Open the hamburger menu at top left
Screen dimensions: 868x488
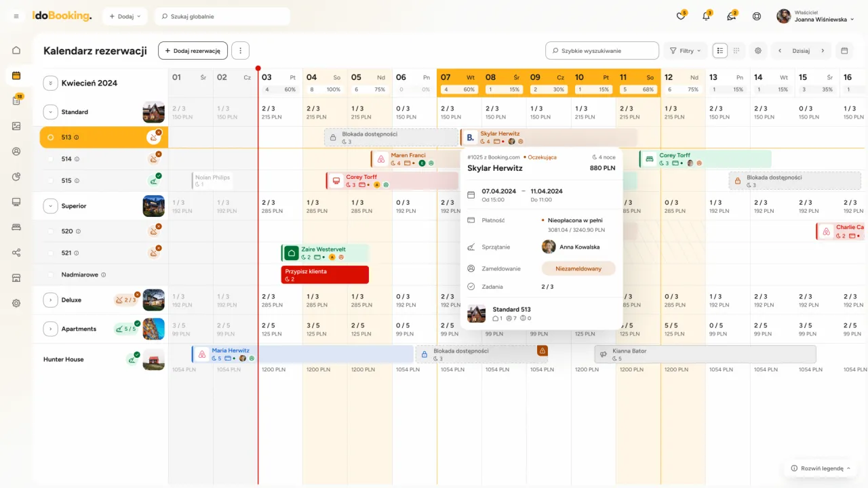16,16
